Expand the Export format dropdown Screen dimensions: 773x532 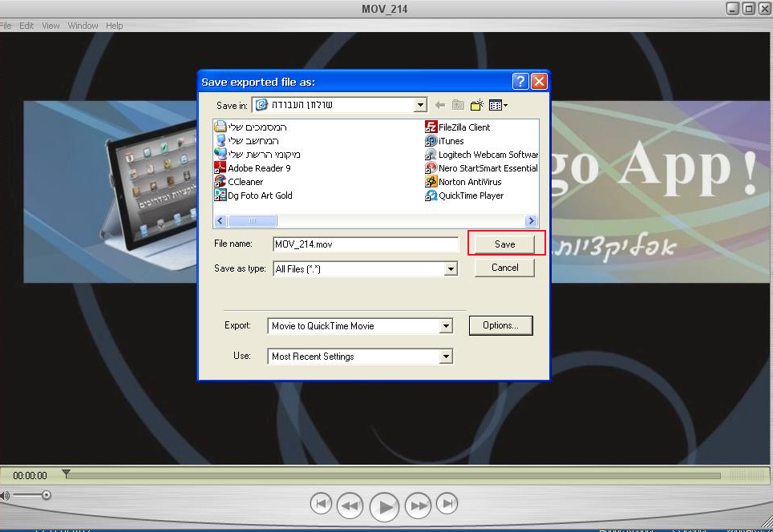coord(446,326)
